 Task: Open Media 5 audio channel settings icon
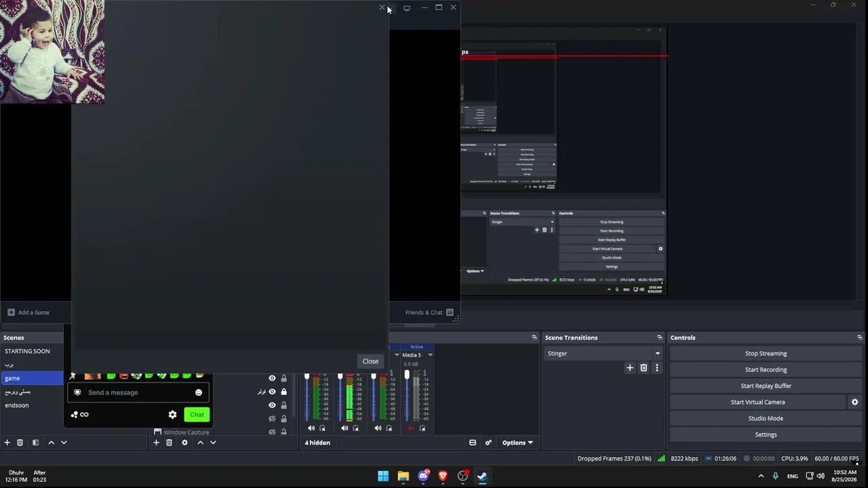pyautogui.click(x=422, y=428)
